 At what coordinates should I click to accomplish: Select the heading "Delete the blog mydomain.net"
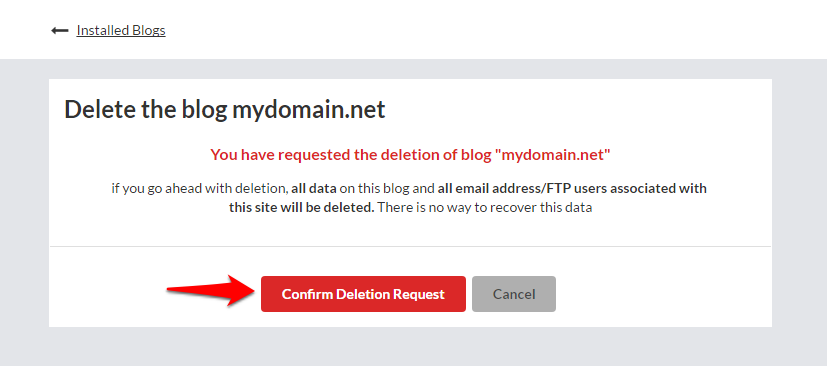pyautogui.click(x=225, y=109)
